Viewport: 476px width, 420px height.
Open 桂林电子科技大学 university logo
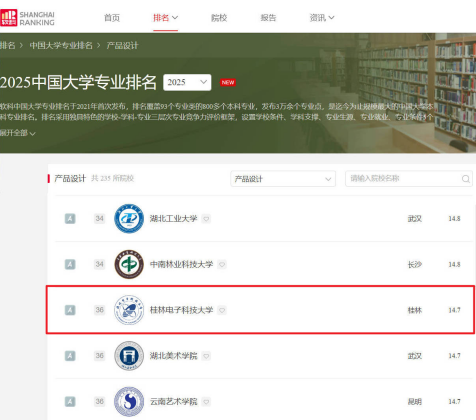pyautogui.click(x=129, y=310)
